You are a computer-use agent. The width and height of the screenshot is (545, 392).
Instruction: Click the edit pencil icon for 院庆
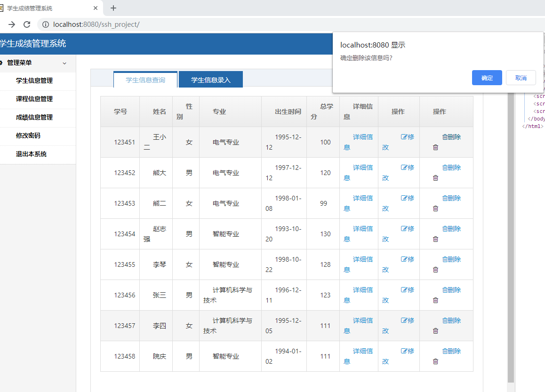[404, 351]
